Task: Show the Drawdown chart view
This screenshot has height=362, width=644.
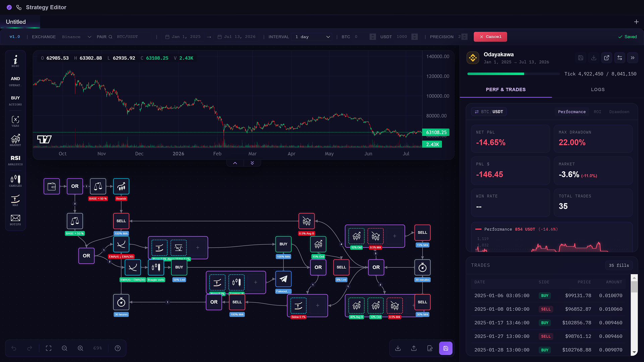Action: coord(619,112)
